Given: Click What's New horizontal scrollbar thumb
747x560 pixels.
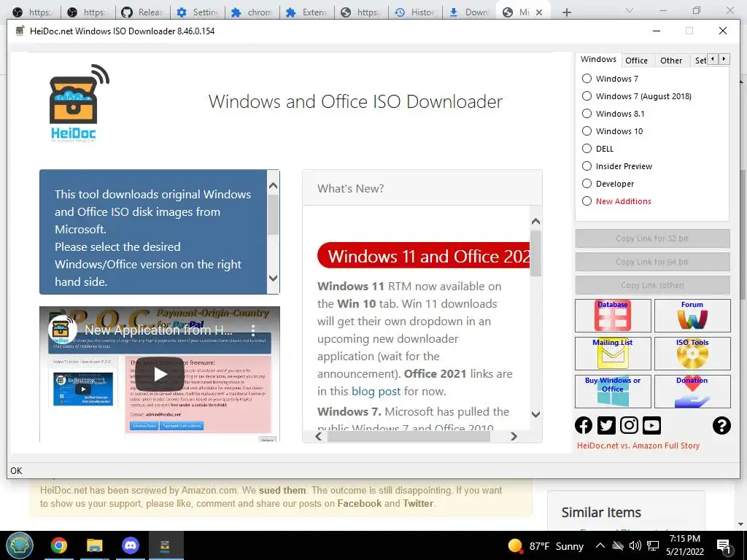Looking at the screenshot, I should [409, 436].
